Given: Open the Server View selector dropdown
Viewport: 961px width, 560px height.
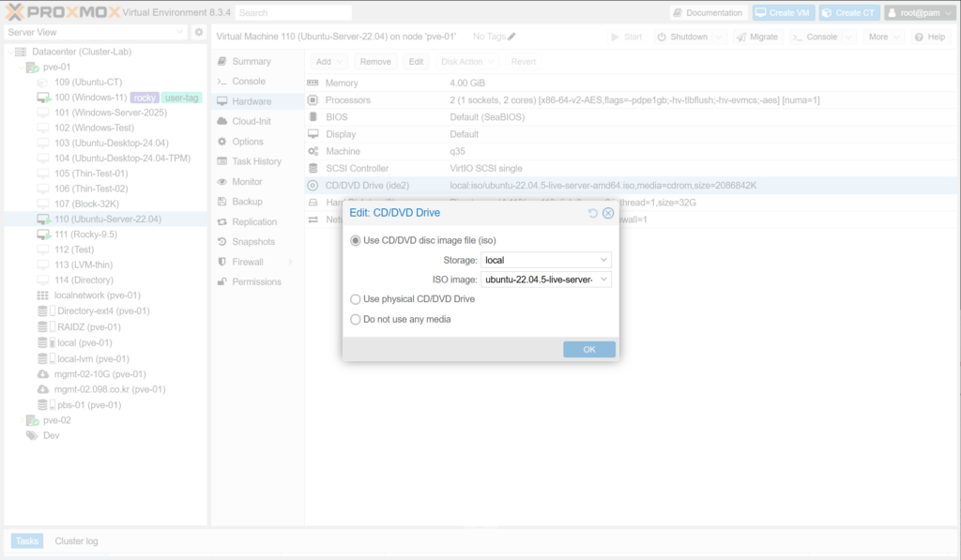Looking at the screenshot, I should tap(95, 33).
